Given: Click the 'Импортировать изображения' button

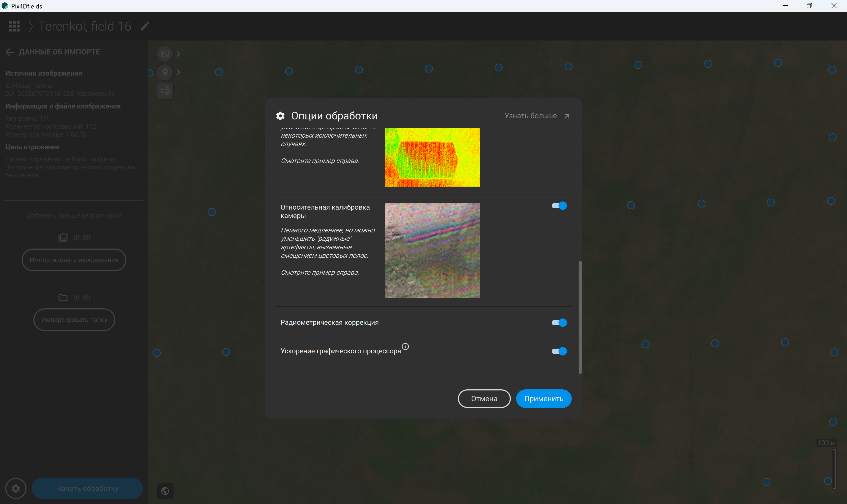Looking at the screenshot, I should pyautogui.click(x=74, y=260).
